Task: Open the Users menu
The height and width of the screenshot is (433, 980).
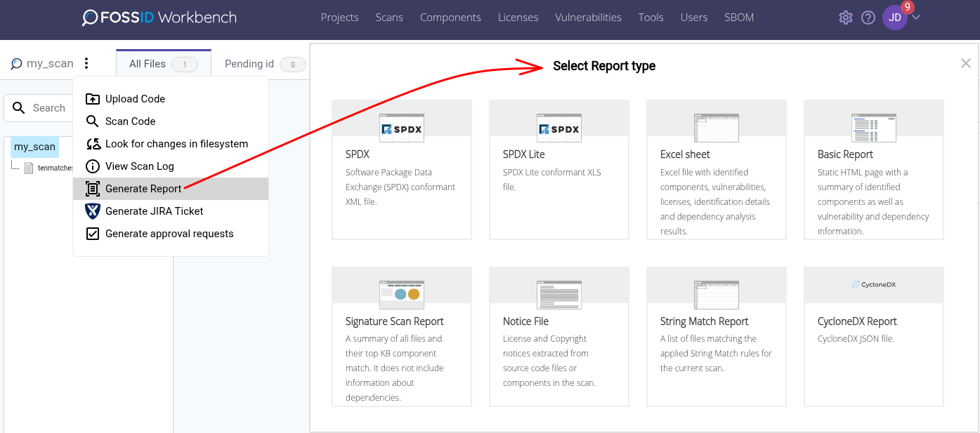Action: click(x=694, y=18)
